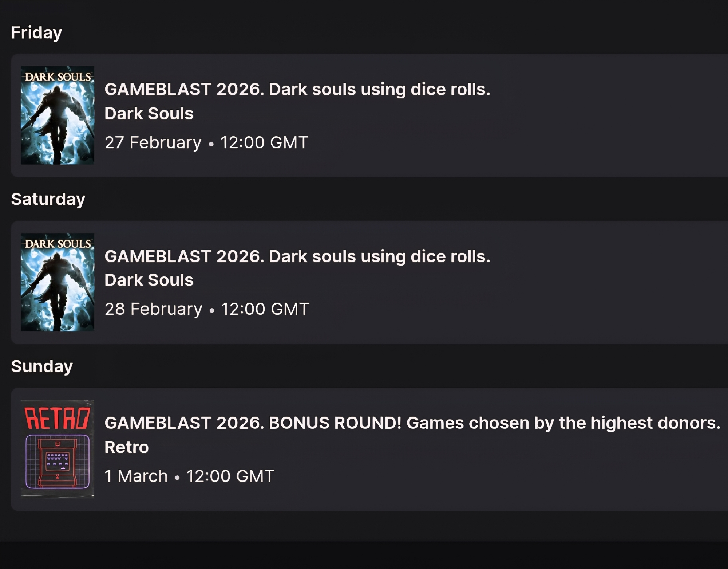Click the Saturday day heading
This screenshot has width=728, height=569.
coord(48,199)
